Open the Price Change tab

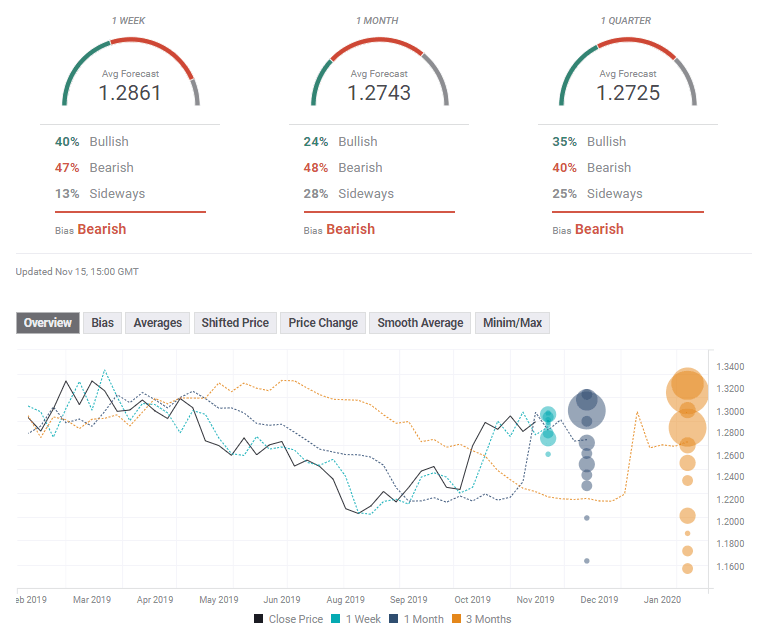[323, 323]
